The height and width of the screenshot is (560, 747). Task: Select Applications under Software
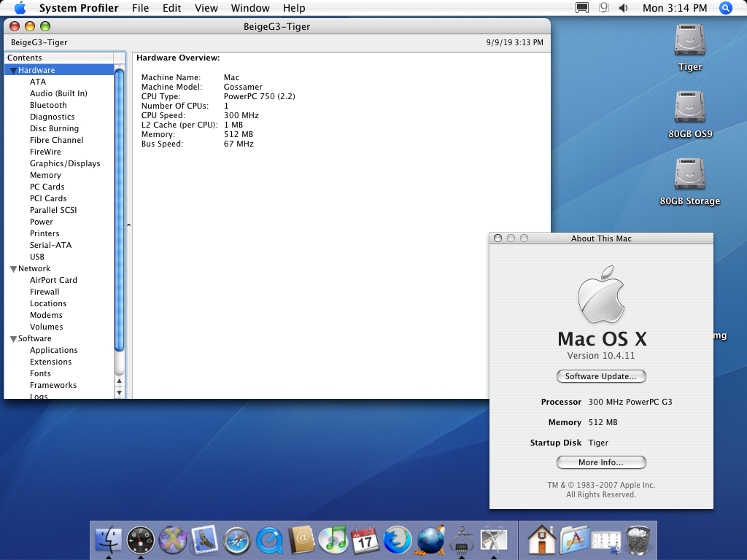pos(53,350)
